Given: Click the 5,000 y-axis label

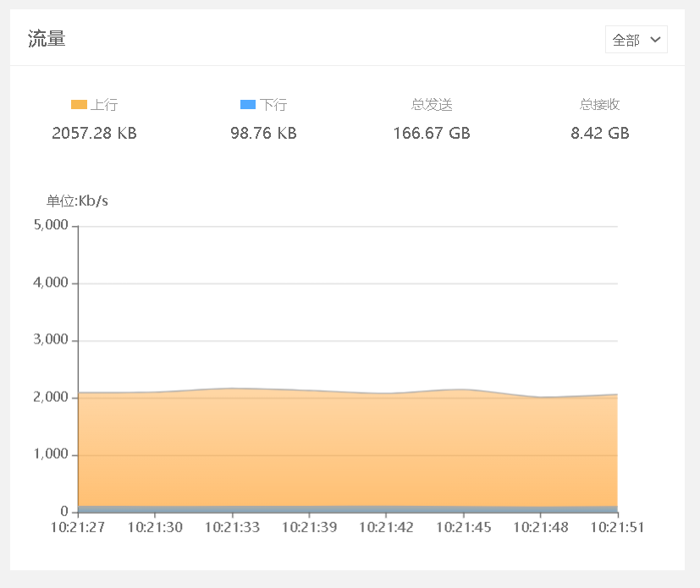Looking at the screenshot, I should tap(51, 225).
